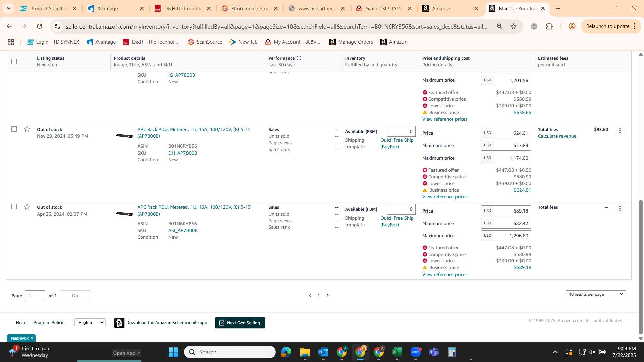Switch to the Xvantage tab

[x=115, y=8]
